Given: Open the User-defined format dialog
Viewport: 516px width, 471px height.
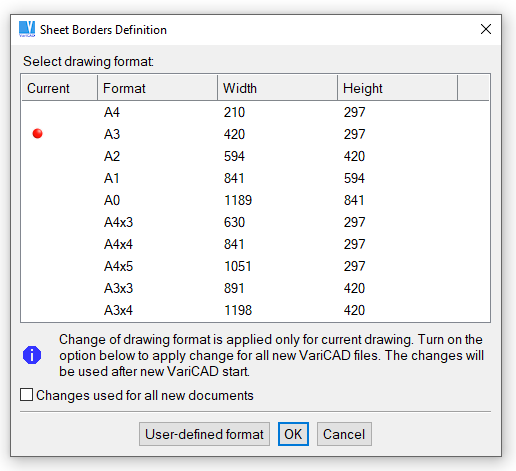Looking at the screenshot, I should click(x=204, y=434).
